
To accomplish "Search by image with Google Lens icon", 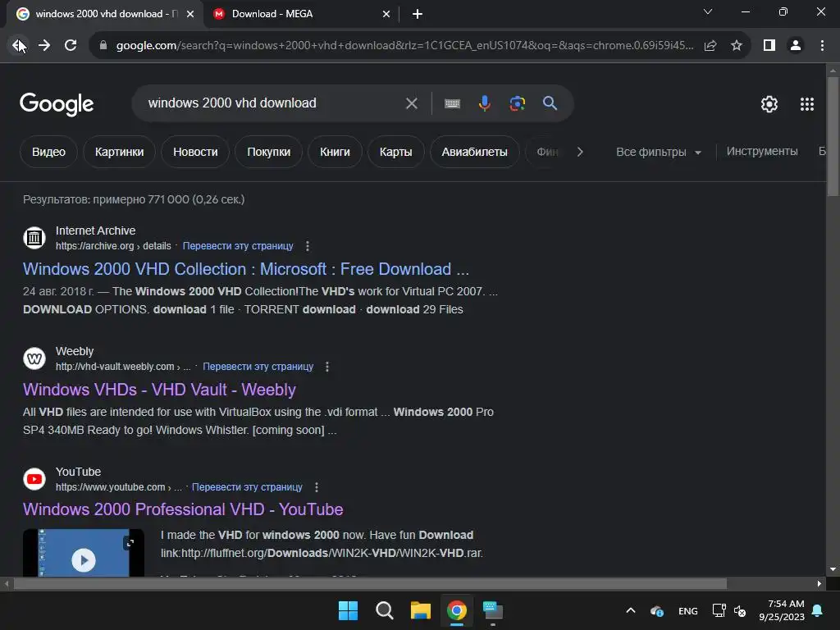I will 517,103.
